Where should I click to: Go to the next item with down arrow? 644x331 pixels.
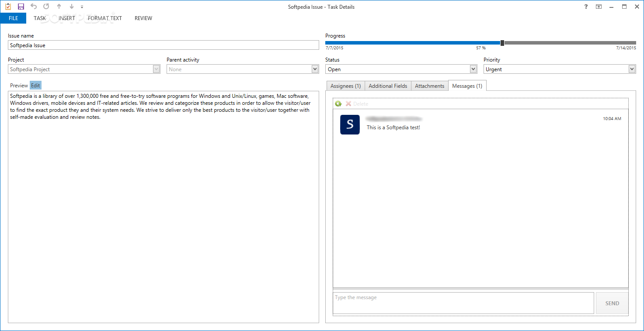[x=72, y=7]
